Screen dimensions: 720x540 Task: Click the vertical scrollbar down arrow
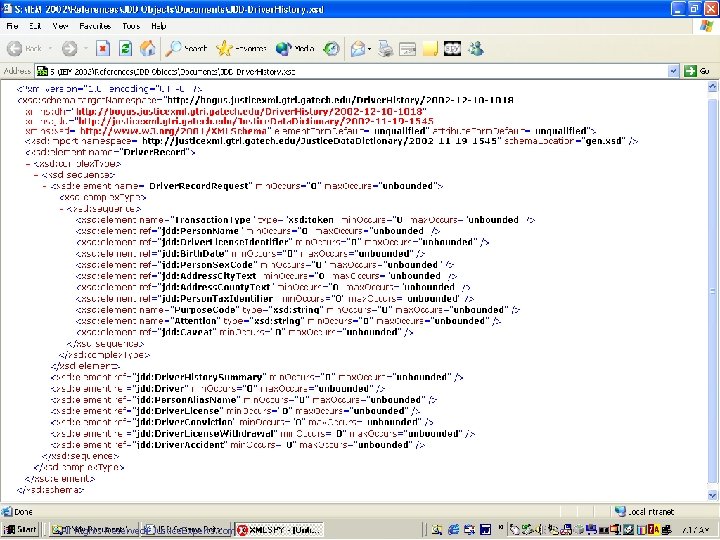tap(712, 495)
